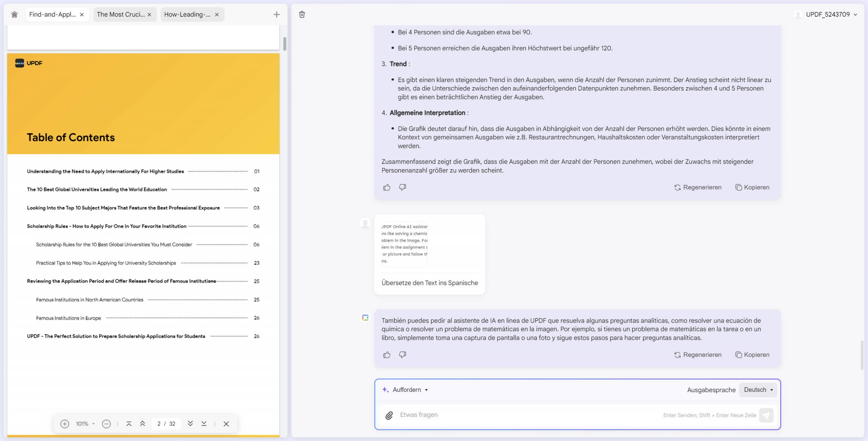Open 'Scholarship Rules - How to Apply' entry
Viewport: 868px width, 441px height.
pos(143,226)
